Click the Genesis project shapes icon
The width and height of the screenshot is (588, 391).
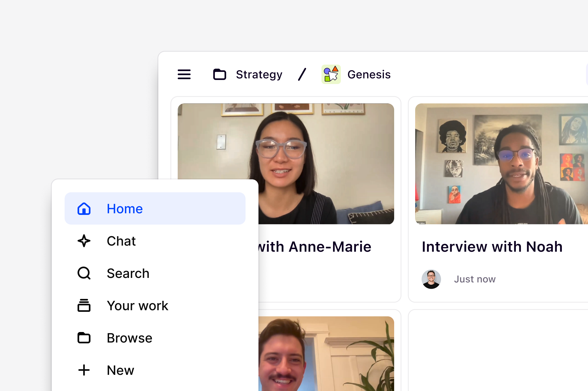click(x=331, y=74)
